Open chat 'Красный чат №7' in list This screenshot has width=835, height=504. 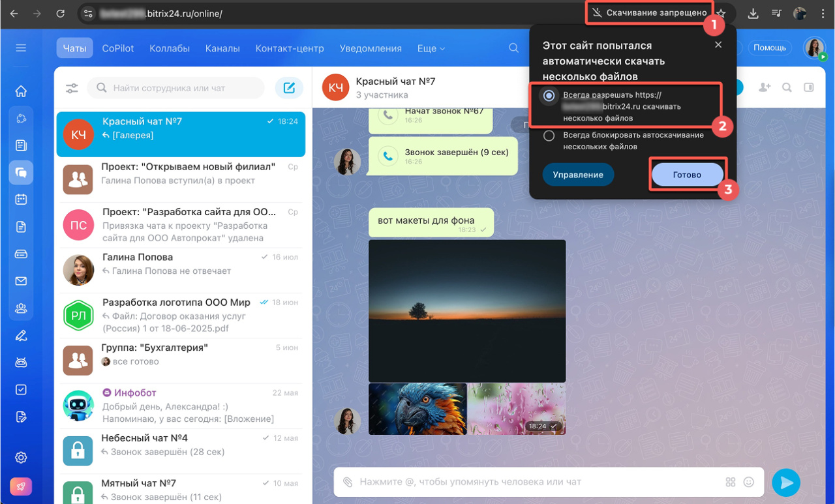(181, 134)
